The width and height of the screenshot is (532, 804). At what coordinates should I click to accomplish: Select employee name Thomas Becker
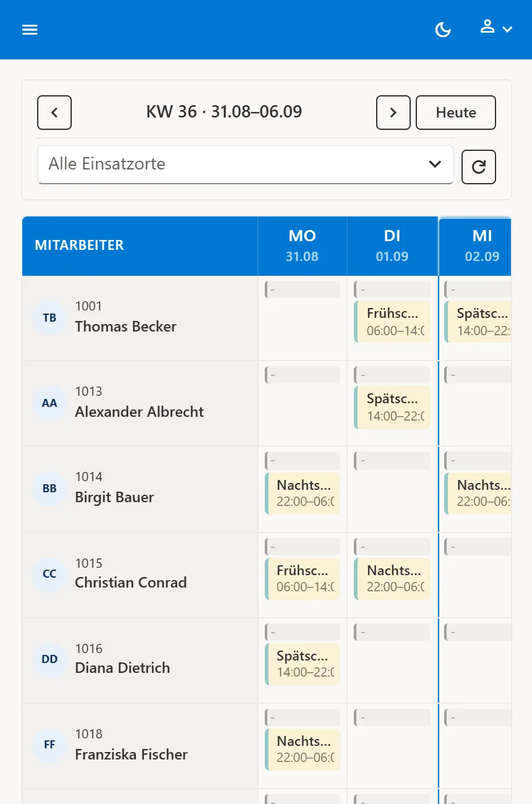pos(126,327)
